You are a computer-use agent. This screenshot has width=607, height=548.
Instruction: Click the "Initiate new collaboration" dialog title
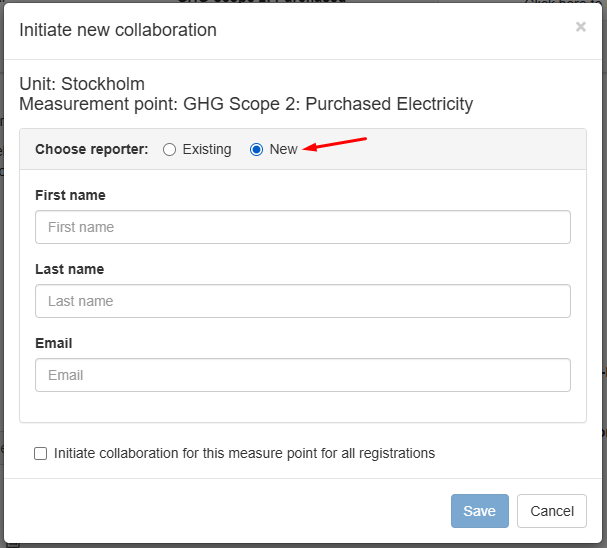tap(118, 30)
